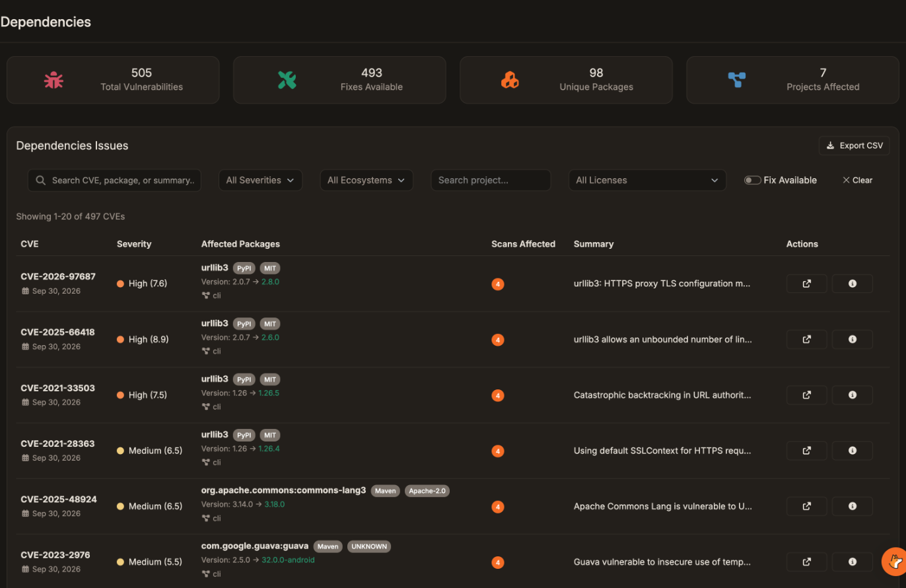Click scans affected badge for CVE-2023-2976
The image size is (906, 588).
[x=498, y=563]
